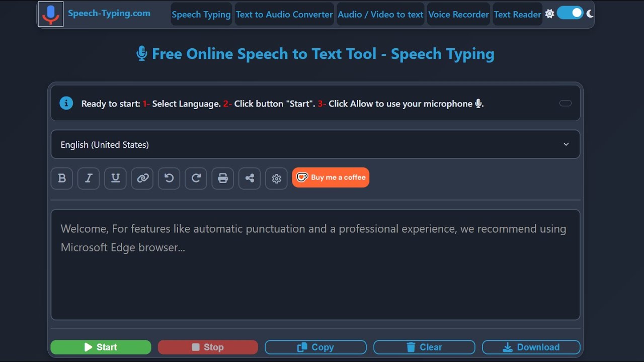
Task: Stop dictation with the red Stop button
Action: (x=208, y=347)
